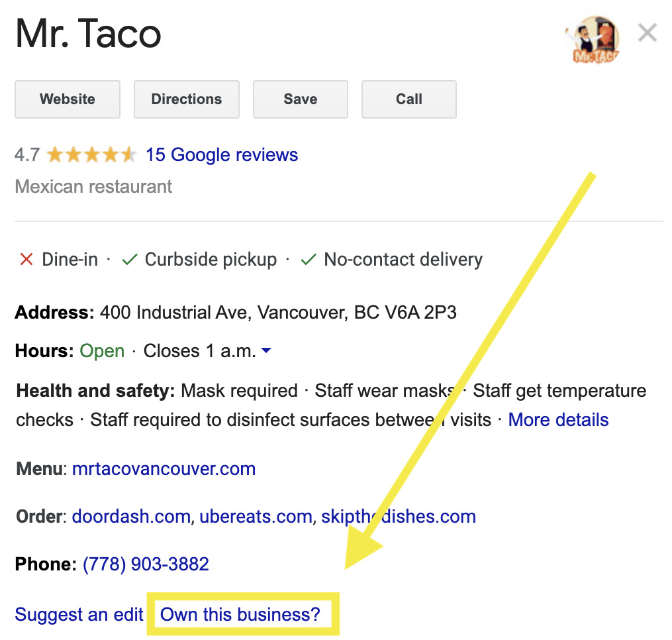This screenshot has height=640, width=672.
Task: Open the 15 Google reviews link
Action: point(222,155)
